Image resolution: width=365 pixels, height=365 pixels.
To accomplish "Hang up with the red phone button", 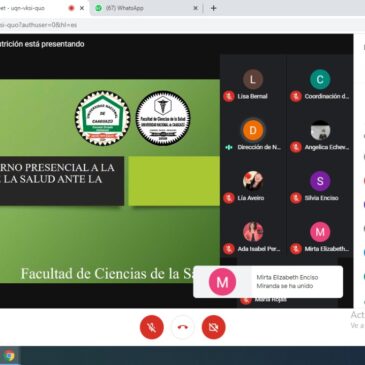I will click(182, 327).
